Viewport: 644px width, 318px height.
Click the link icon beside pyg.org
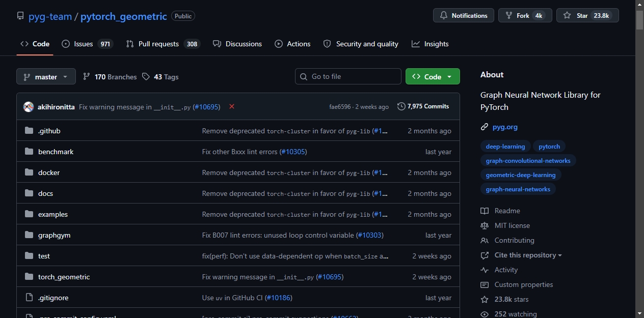point(485,127)
